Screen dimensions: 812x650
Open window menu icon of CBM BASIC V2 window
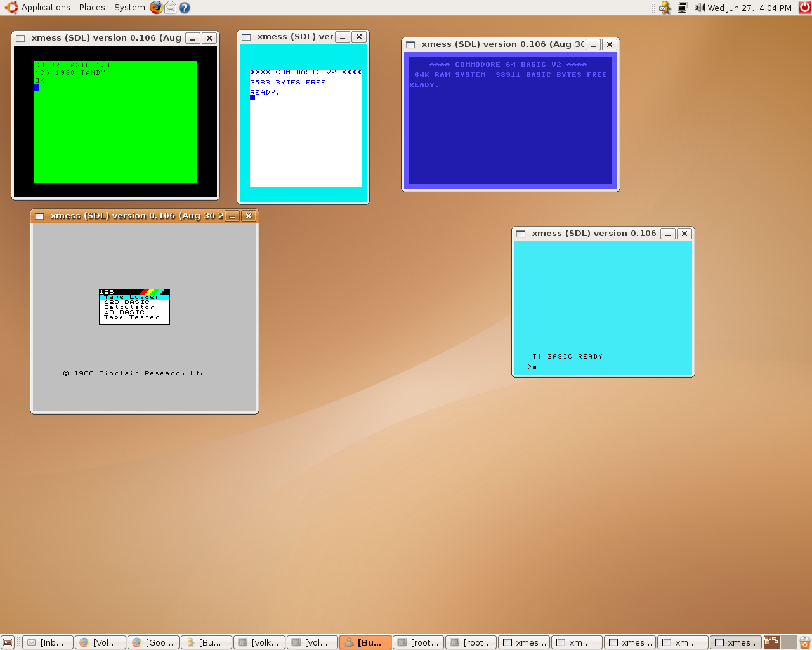(x=246, y=37)
